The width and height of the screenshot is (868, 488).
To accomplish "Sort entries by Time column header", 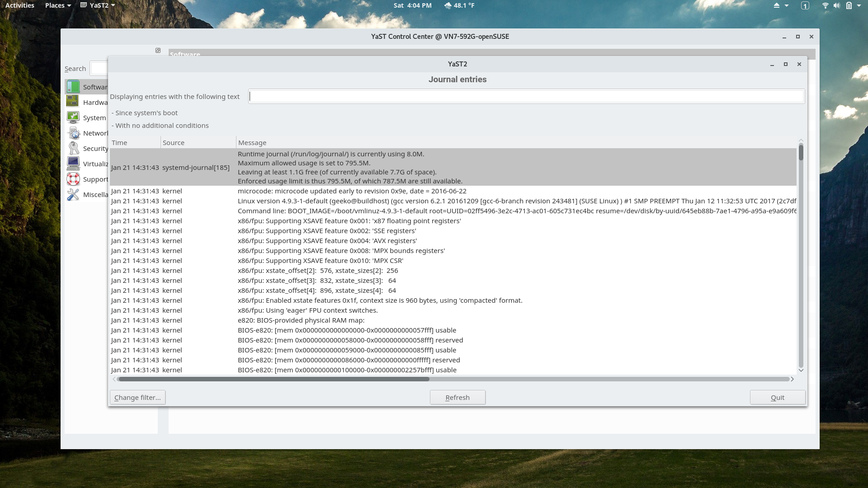I will 135,142.
